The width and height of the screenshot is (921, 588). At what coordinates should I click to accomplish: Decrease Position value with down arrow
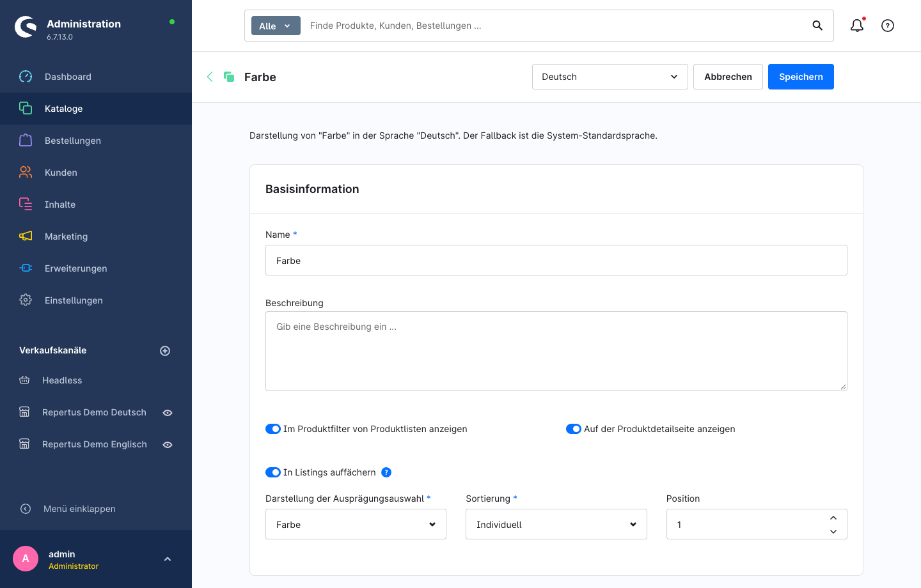[833, 532]
